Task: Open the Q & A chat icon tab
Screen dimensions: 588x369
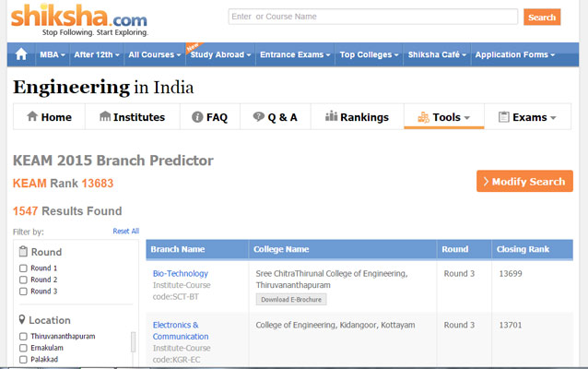Action: point(275,117)
